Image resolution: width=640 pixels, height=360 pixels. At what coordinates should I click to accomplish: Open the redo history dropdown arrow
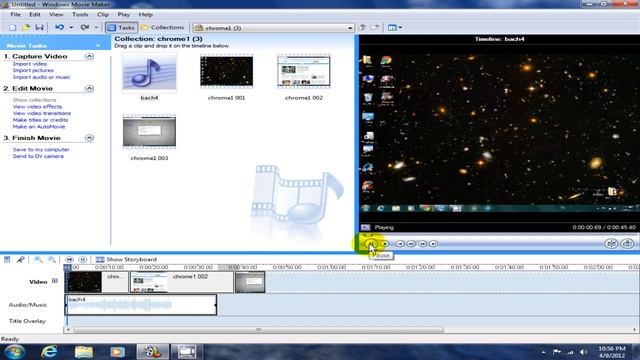[96, 28]
